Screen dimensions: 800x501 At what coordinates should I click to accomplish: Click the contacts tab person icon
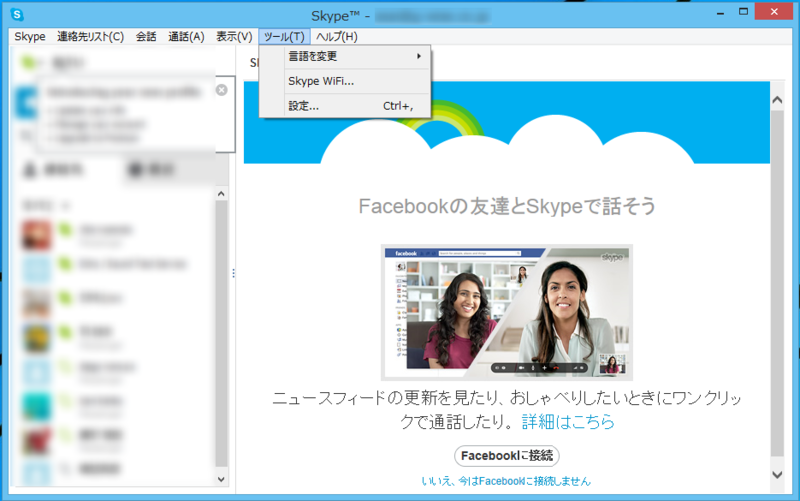click(x=30, y=170)
